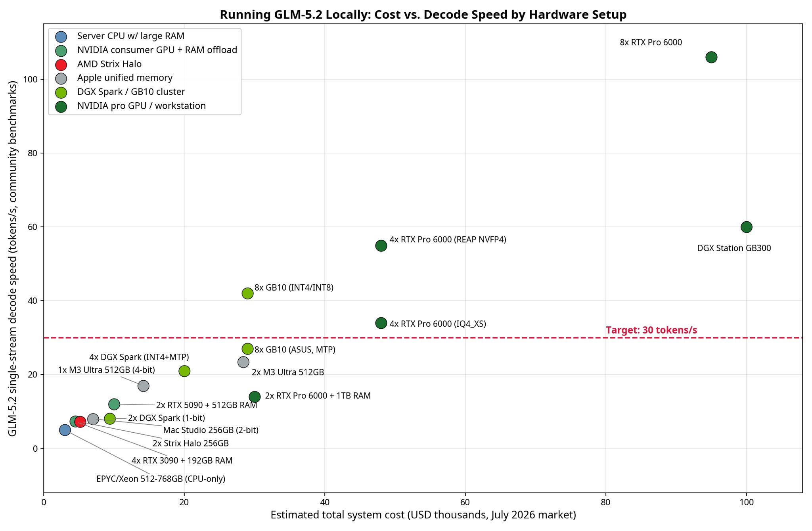Image resolution: width=812 pixels, height=531 pixels.
Task: Select the Mac Studio 256GB (2-bit) gray marker
Action: point(93,419)
